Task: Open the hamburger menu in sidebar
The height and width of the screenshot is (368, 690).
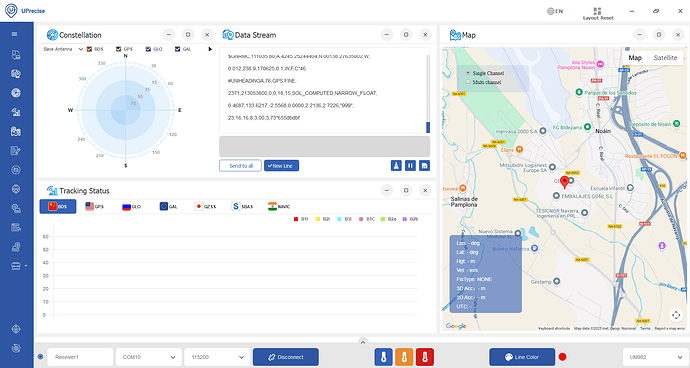Action: (15, 34)
